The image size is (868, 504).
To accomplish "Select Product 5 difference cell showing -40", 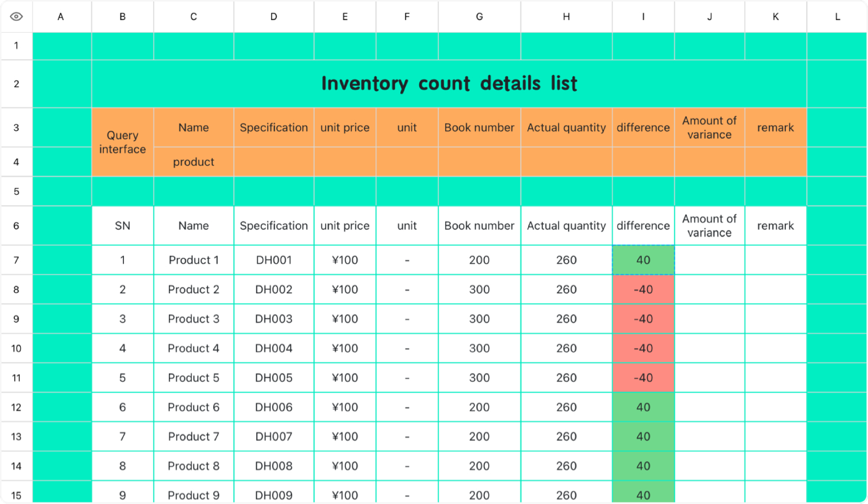I will coord(644,377).
